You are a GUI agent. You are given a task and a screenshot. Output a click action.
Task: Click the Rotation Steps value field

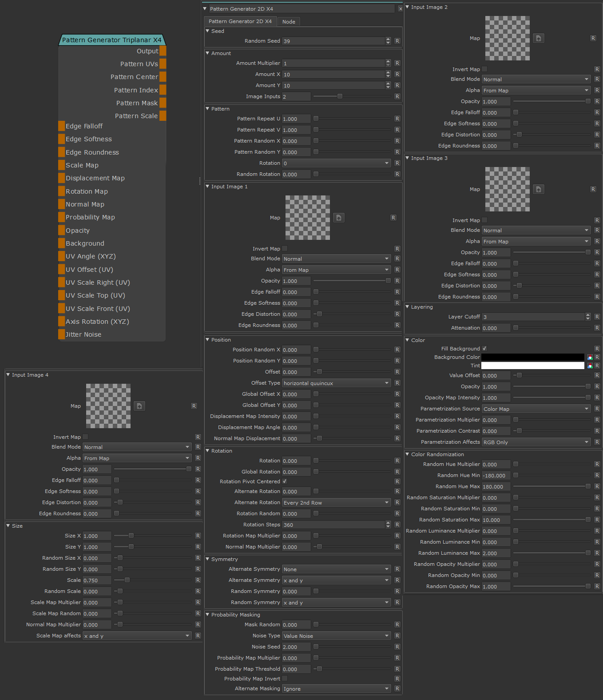333,525
